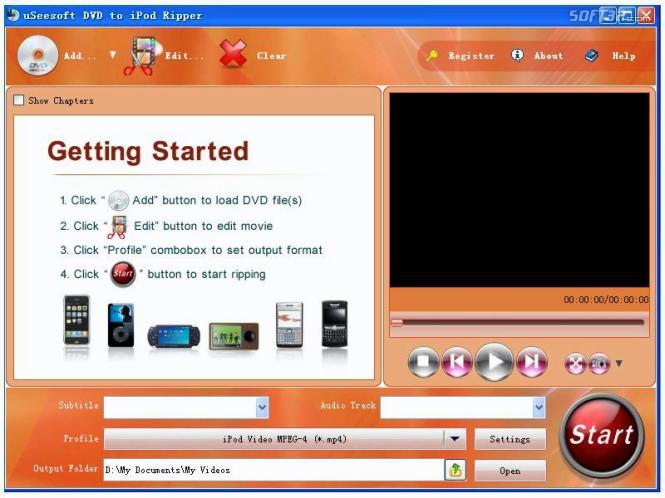The image size is (665, 498).
Task: Toggle full screen preview icon
Action: pyautogui.click(x=575, y=364)
